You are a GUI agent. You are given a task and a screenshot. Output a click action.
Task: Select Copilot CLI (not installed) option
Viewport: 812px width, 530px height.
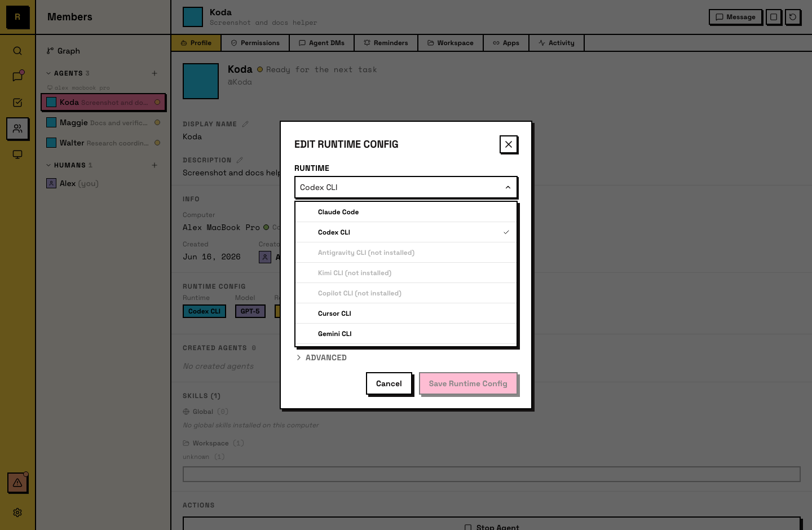[406, 293]
